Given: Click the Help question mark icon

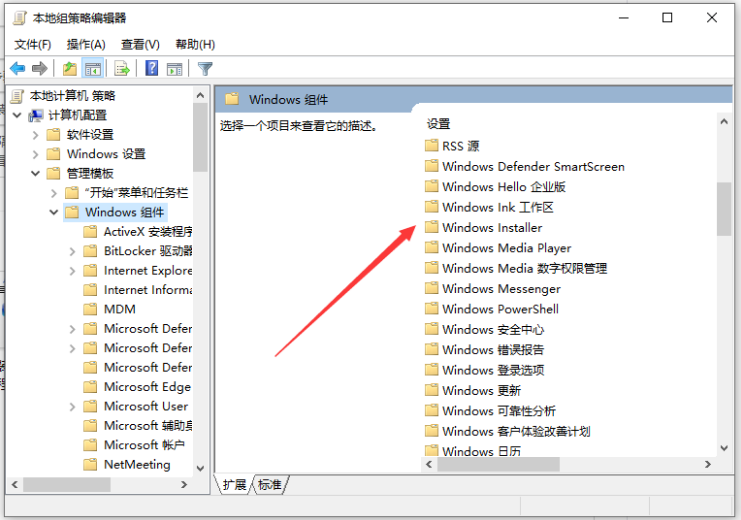Looking at the screenshot, I should [x=152, y=69].
